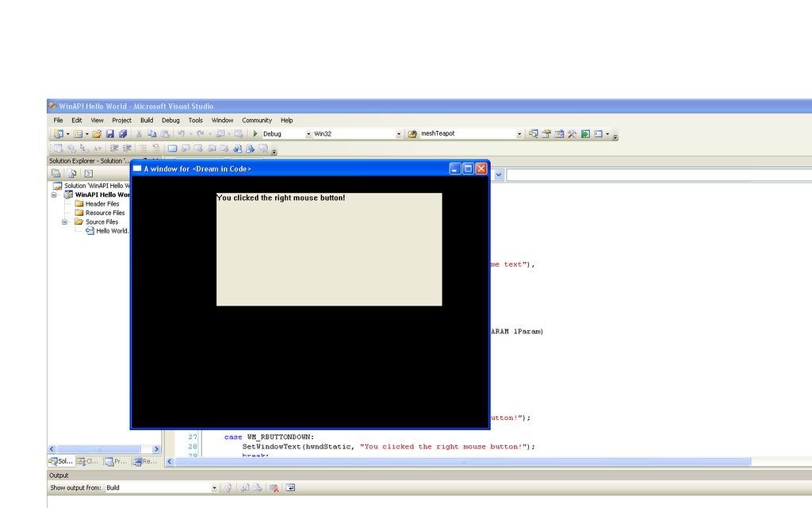Screen dimensions: 812x508
Task: Click the Solution Explorer scrollbar left arrow
Action: 52,449
